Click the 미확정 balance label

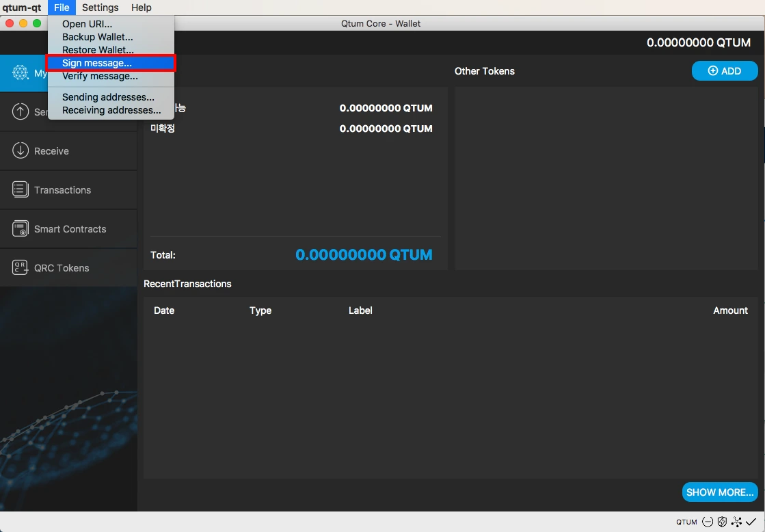click(163, 129)
